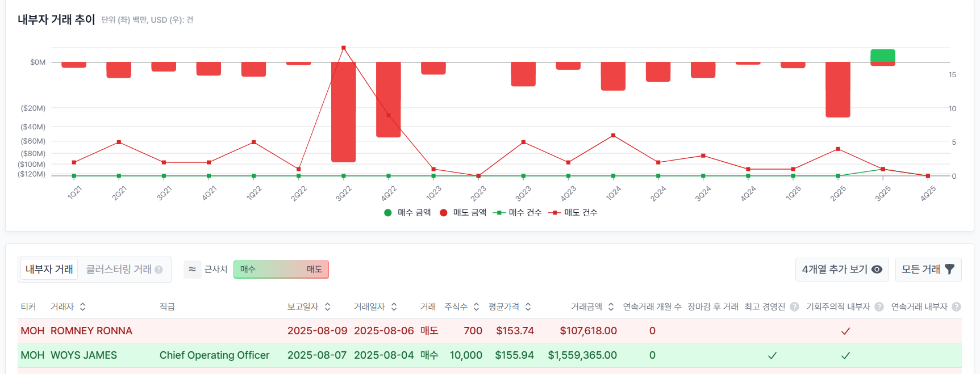Open the 모든 거래 filter button
The height and width of the screenshot is (374, 980).
tap(928, 270)
